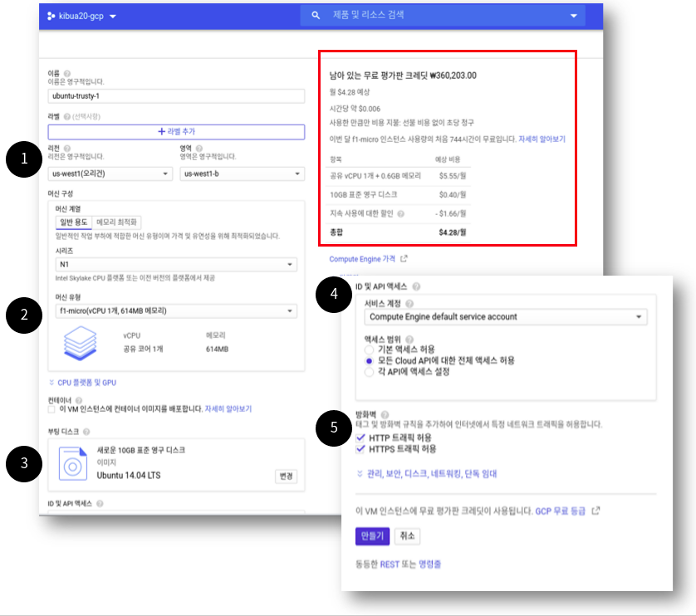Open the region dropdown us-west1(오리건)
The width and height of the screenshot is (696, 616).
[110, 174]
